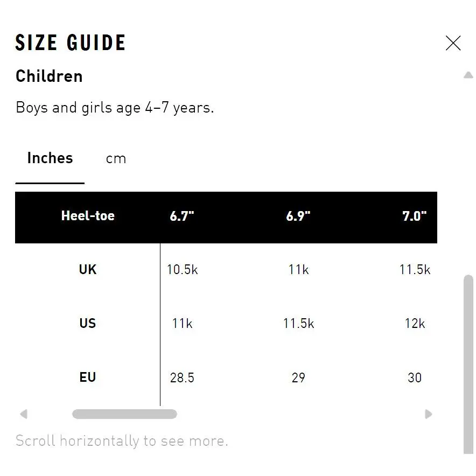476x476 pixels.
Task: Click the UK size 10.5k cell
Action: [x=182, y=270]
